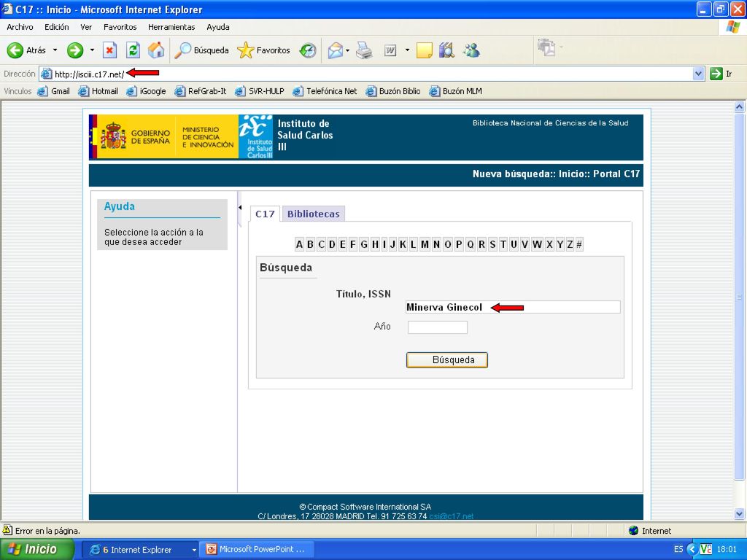Switch to Microsoft PowerPoint in the taskbar

[x=256, y=550]
